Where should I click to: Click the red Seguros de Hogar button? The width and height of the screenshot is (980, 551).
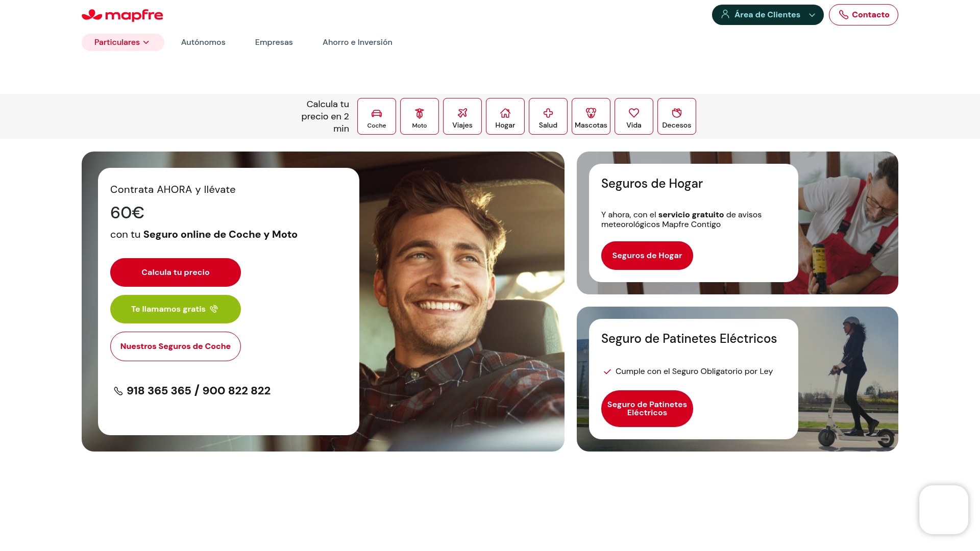click(647, 256)
